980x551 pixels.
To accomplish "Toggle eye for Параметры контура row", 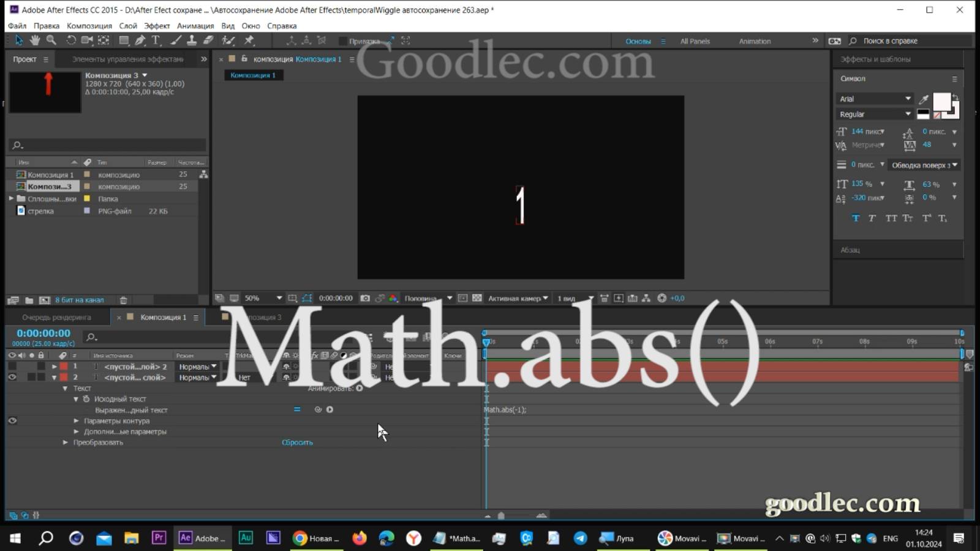I will coord(12,421).
